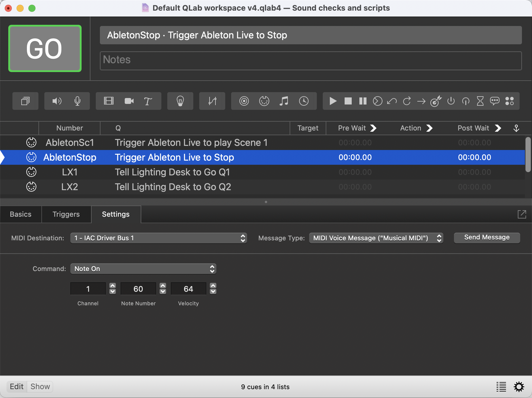Change the Message Type dropdown selection
Viewport: 532px width, 398px height.
coord(376,238)
